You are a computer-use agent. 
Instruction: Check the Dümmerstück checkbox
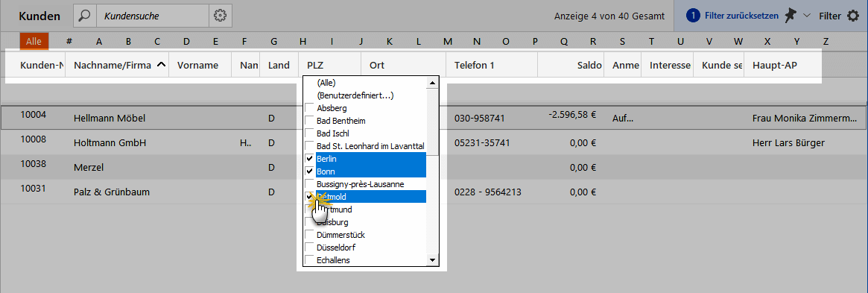coord(309,235)
